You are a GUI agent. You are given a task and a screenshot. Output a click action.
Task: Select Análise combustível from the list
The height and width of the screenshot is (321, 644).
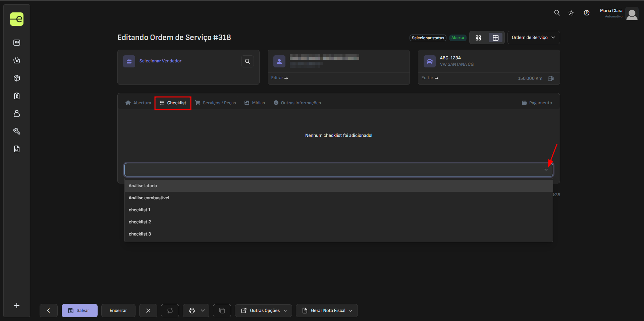(149, 198)
